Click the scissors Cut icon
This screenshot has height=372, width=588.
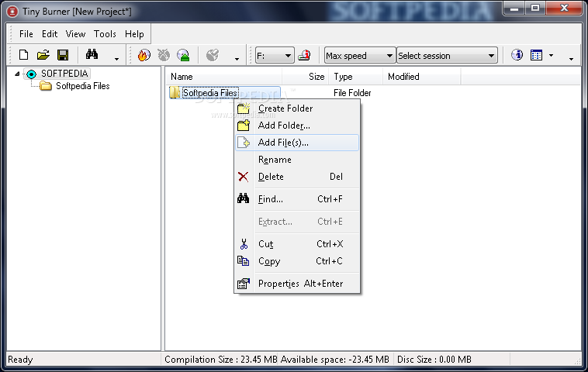(x=244, y=244)
